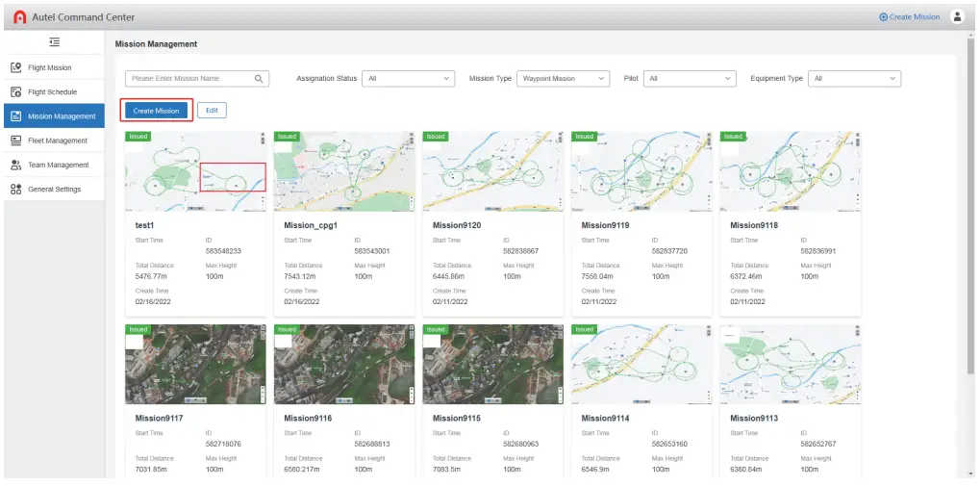The height and width of the screenshot is (486, 980).
Task: Open the user profile avatar icon
Action: pyautogui.click(x=956, y=16)
